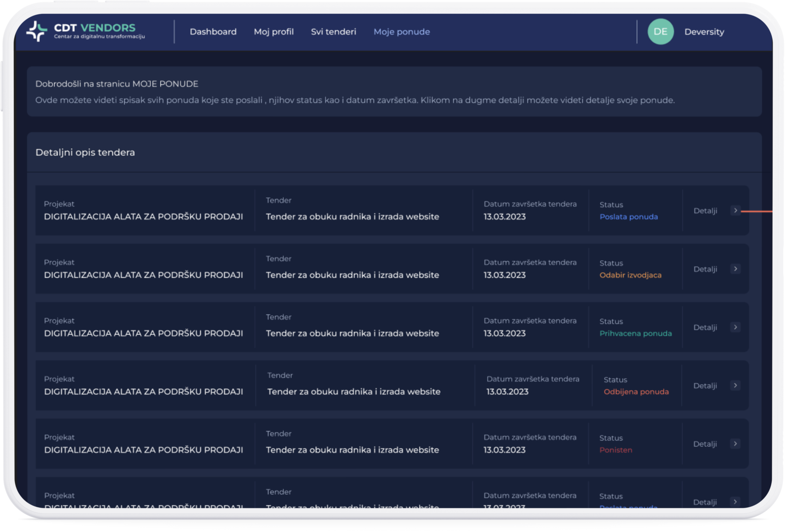The height and width of the screenshot is (532, 785).
Task: Select the Moje ponude nav item
Action: (x=402, y=32)
